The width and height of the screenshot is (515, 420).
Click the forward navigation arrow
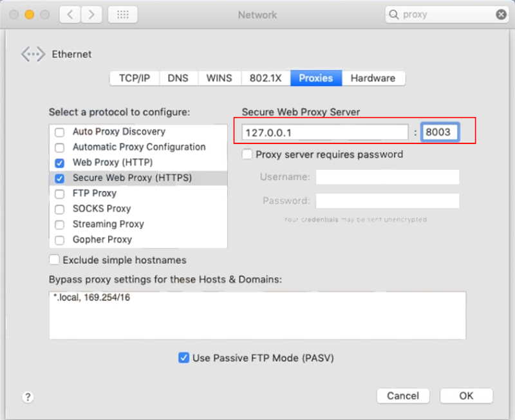pyautogui.click(x=91, y=14)
